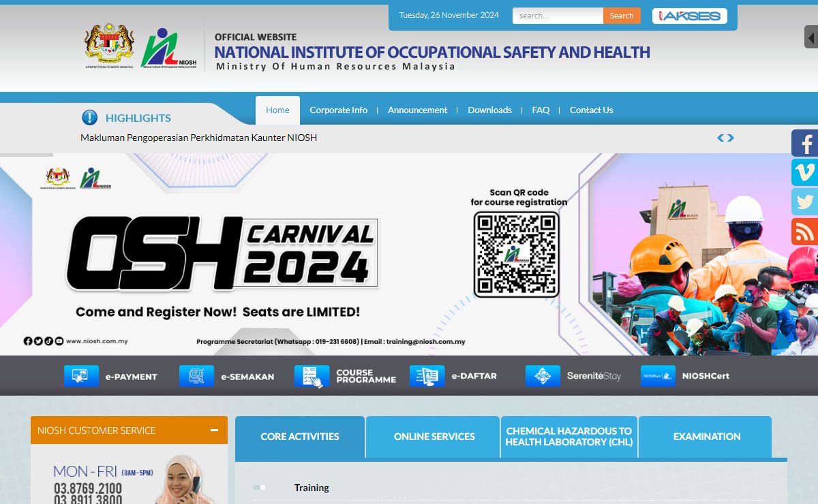The width and height of the screenshot is (818, 504).
Task: Show next highlight with right arrow
Action: point(731,138)
